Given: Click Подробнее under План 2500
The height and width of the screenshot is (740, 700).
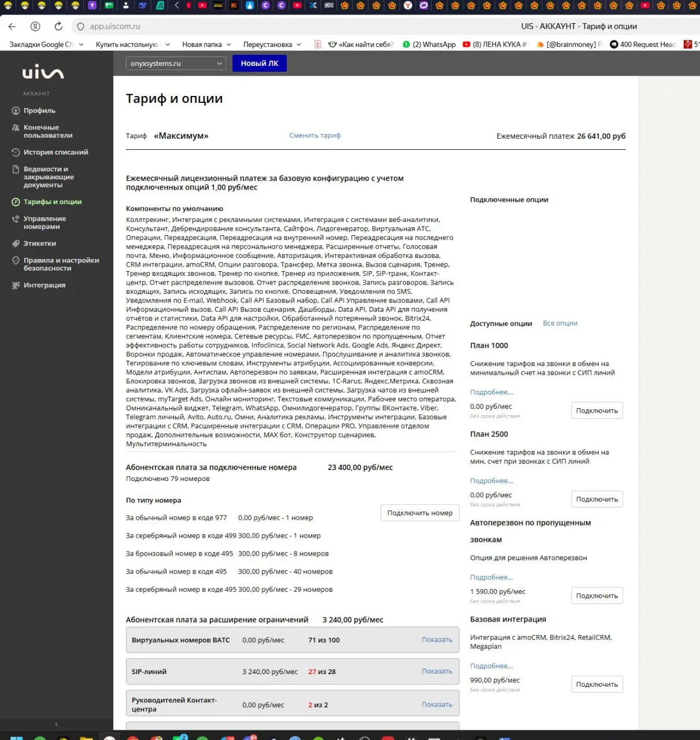Looking at the screenshot, I should pyautogui.click(x=491, y=480).
